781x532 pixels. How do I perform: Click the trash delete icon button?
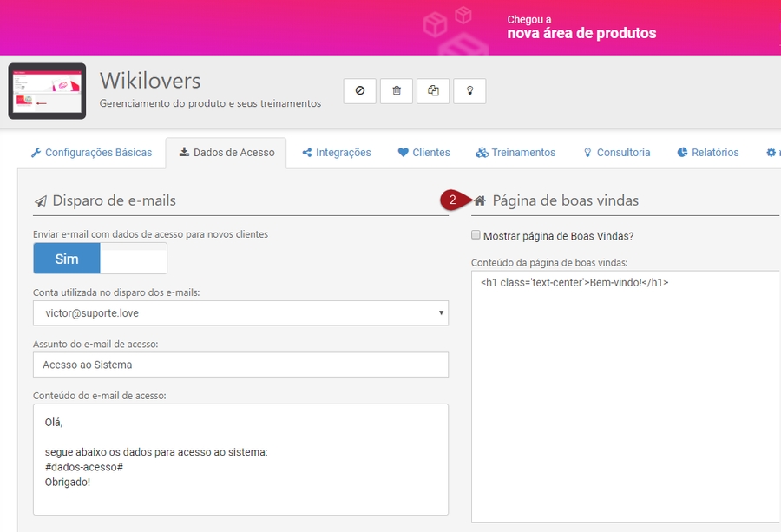tap(397, 90)
